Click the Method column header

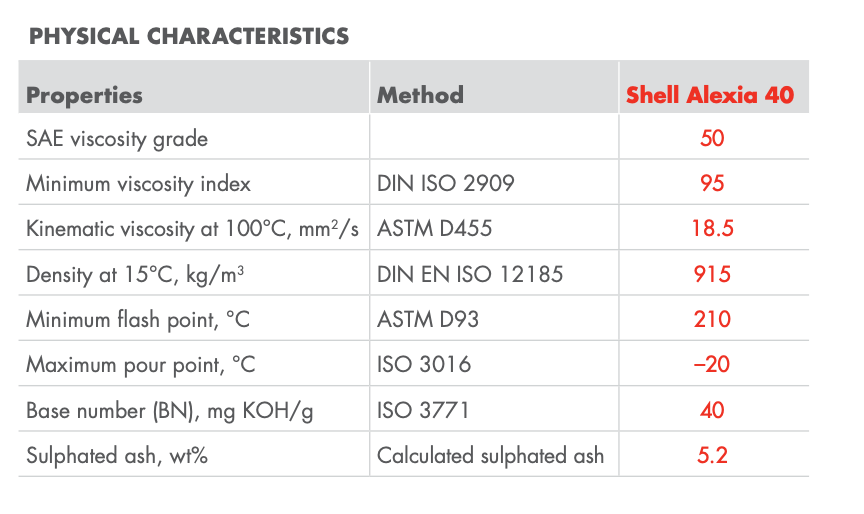point(420,96)
